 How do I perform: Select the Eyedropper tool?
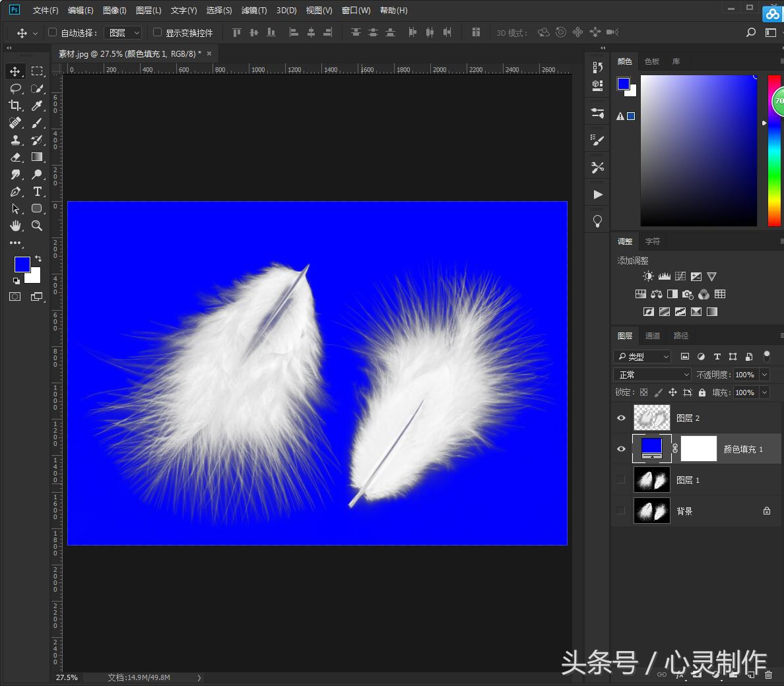(x=37, y=106)
